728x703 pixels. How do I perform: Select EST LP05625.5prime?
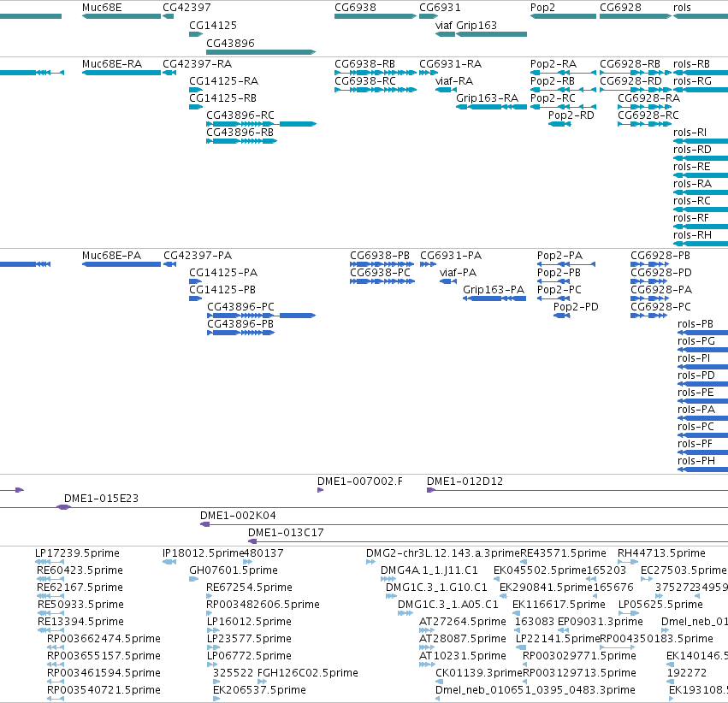660,605
